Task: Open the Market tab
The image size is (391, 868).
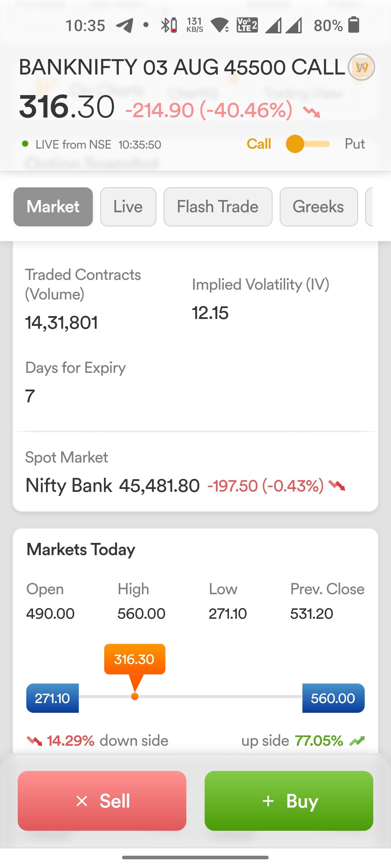Action: (53, 207)
